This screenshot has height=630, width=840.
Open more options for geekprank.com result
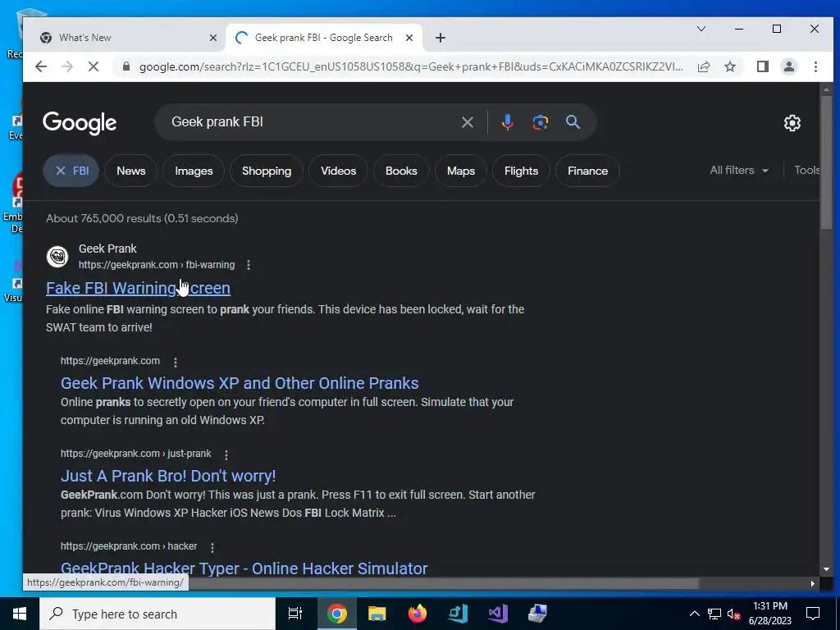[x=176, y=362]
